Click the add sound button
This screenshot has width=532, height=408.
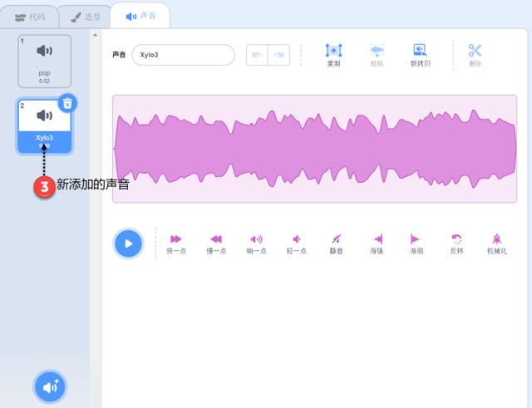click(50, 386)
